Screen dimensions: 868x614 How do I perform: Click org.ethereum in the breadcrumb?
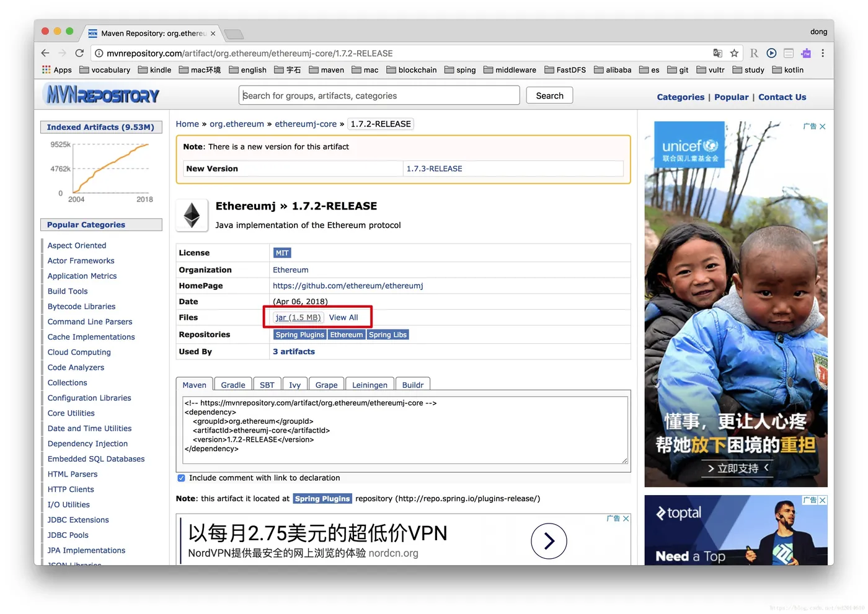[x=237, y=124]
